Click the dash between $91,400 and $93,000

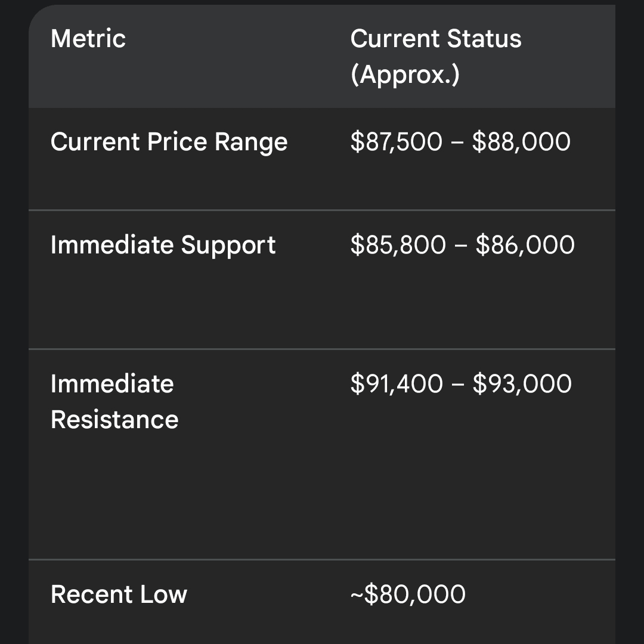click(458, 385)
